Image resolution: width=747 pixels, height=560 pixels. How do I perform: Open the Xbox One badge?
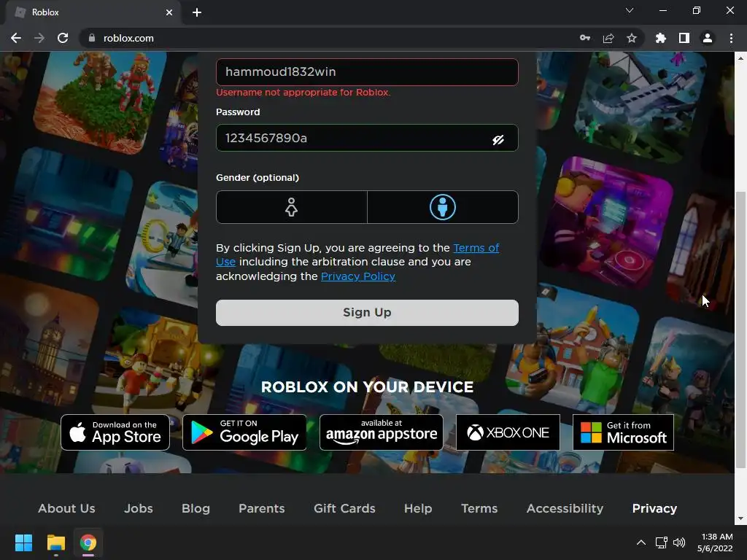(508, 432)
